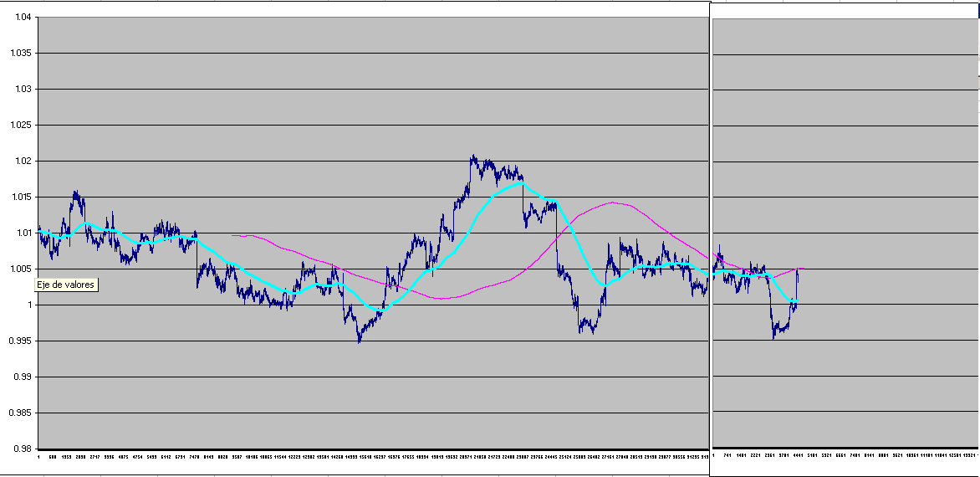This screenshot has width=980, height=477.
Task: Click the 'Eje de valores' tooltip label
Action: click(66, 285)
